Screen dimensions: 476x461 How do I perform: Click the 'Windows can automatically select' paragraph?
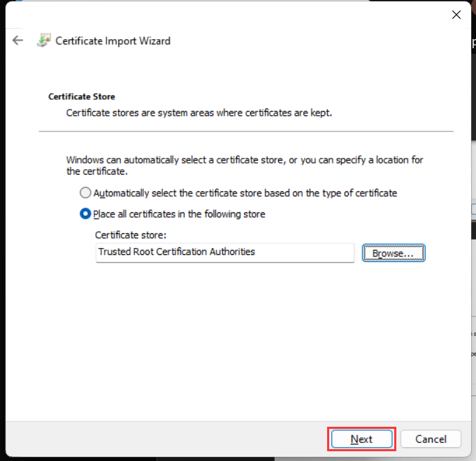pos(245,166)
